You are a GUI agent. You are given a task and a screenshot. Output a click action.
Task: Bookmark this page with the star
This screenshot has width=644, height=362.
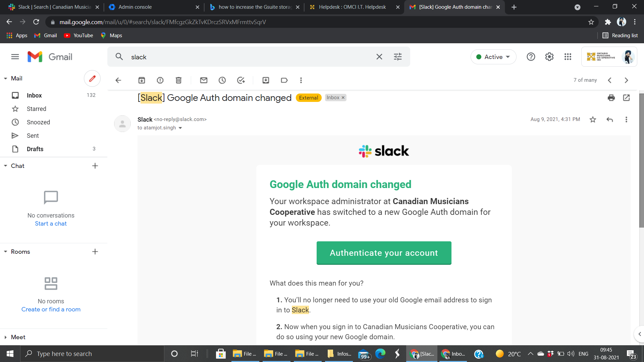point(591,22)
